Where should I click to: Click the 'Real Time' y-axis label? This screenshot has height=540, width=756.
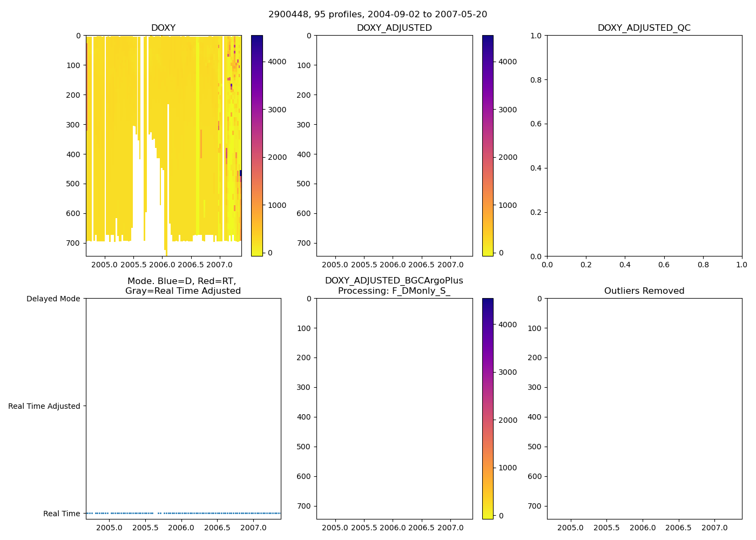(62, 514)
